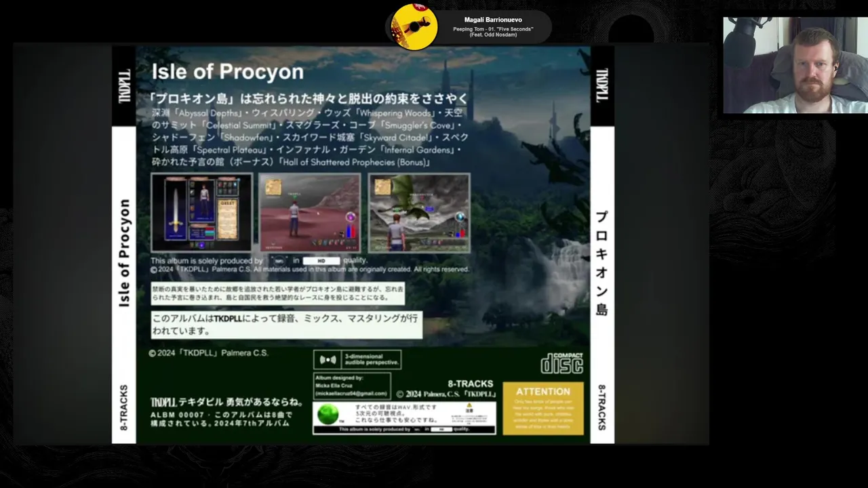The image size is (868, 488).
Task: Click 'This album is solely produced by' line
Action: (x=259, y=260)
